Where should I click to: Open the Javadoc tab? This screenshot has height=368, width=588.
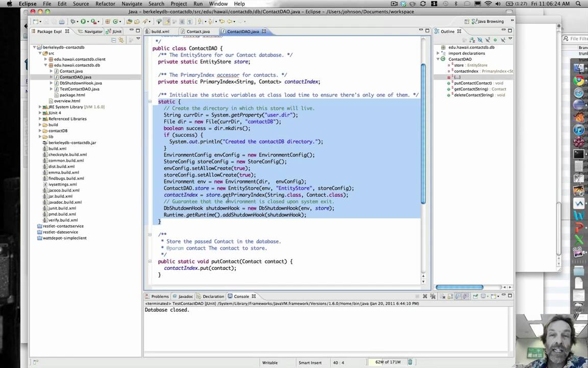pos(183,296)
